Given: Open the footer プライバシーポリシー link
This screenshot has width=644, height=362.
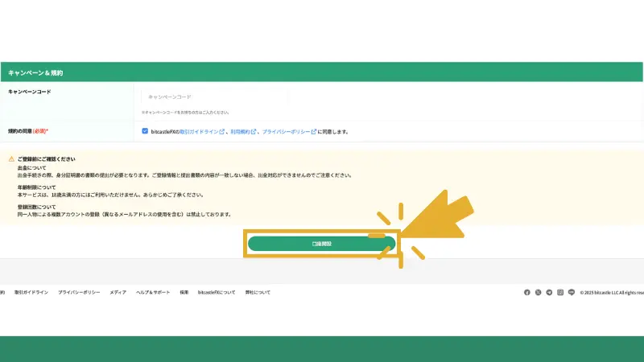Looking at the screenshot, I should [x=79, y=292].
